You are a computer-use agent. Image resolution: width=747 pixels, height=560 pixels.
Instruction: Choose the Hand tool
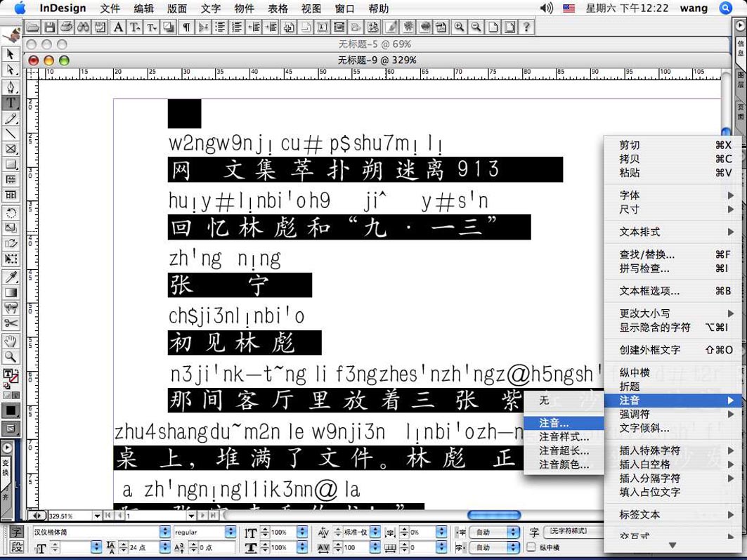click(x=11, y=341)
